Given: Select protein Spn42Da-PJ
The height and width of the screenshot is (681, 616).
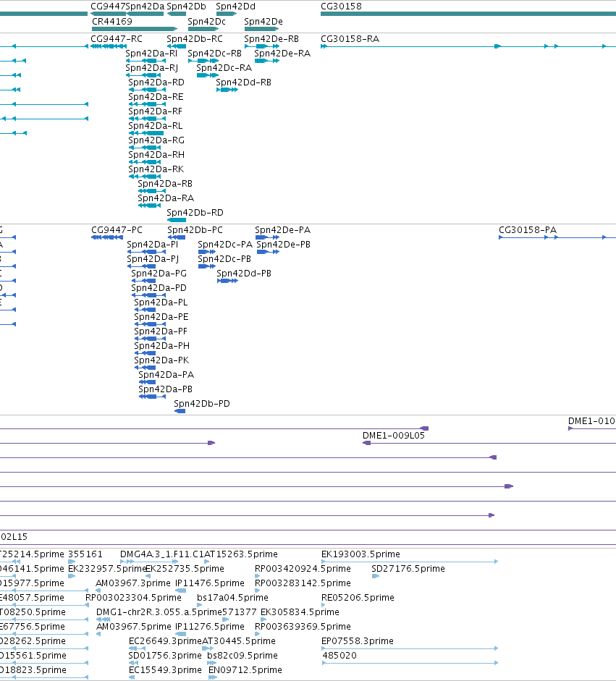Looking at the screenshot, I should tap(153, 259).
